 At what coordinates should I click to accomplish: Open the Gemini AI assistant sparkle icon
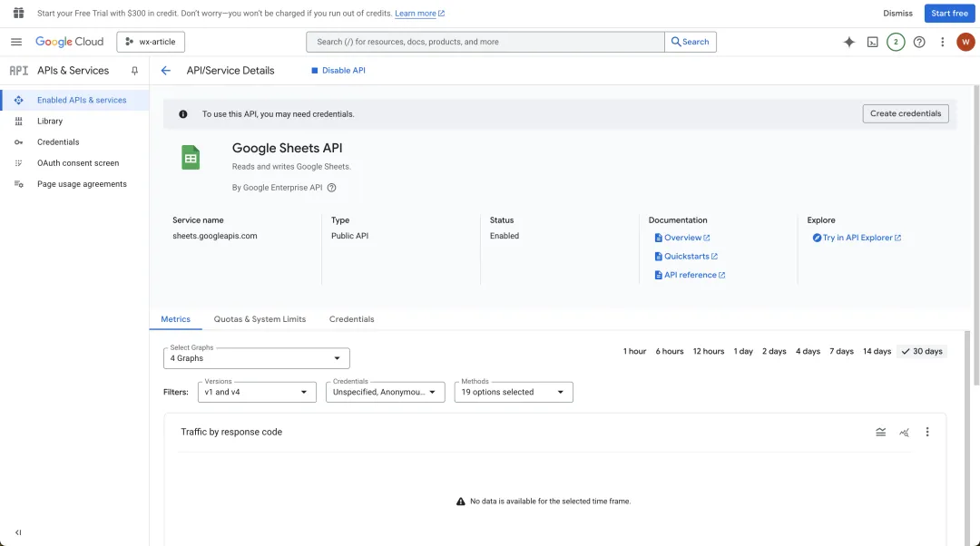coord(848,42)
